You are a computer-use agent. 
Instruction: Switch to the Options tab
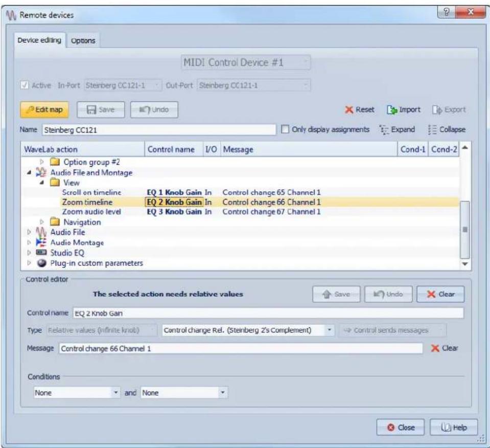pyautogui.click(x=83, y=41)
